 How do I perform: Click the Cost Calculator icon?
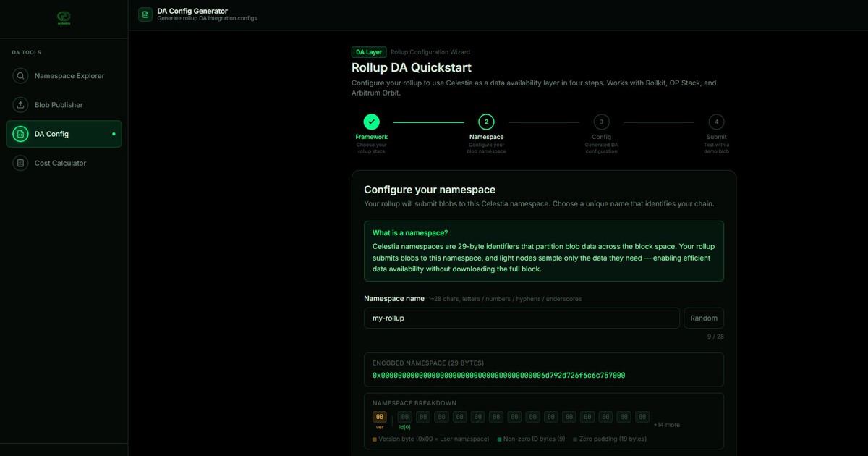pyautogui.click(x=21, y=163)
